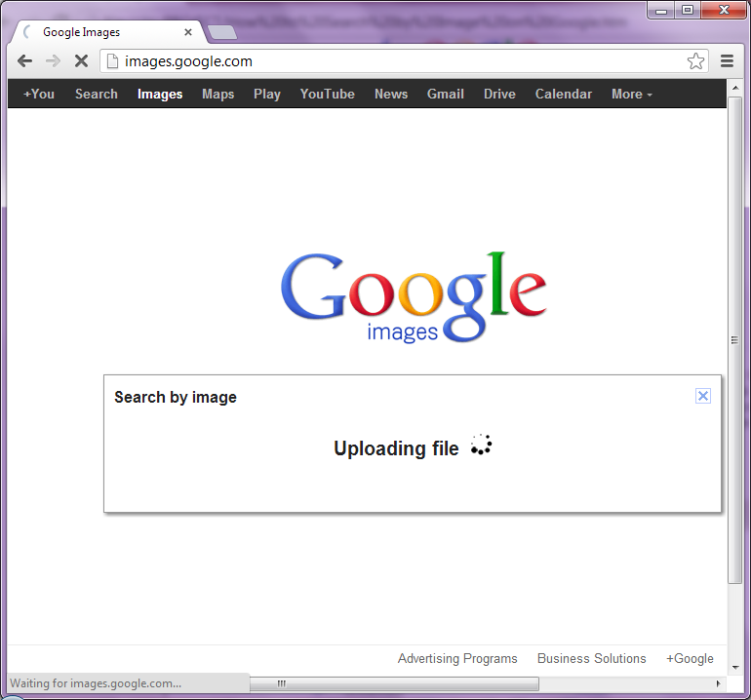The width and height of the screenshot is (751, 700).
Task: Select Images in the Google bar
Action: 160,94
